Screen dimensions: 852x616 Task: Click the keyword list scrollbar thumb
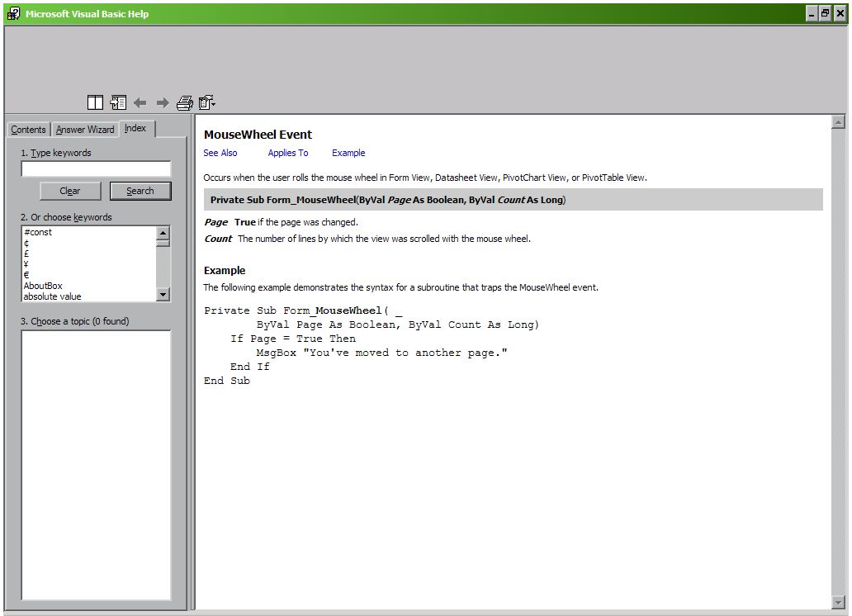tap(163, 243)
